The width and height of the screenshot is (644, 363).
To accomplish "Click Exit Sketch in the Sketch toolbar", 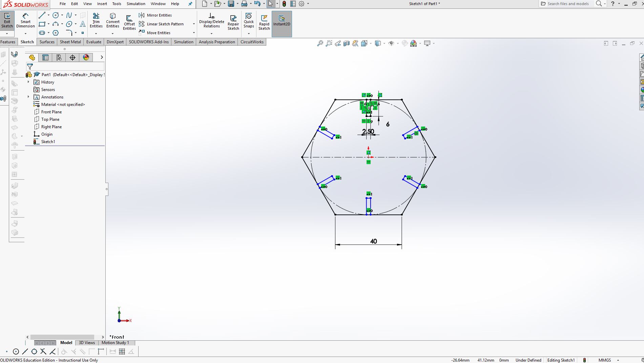I will tap(7, 21).
